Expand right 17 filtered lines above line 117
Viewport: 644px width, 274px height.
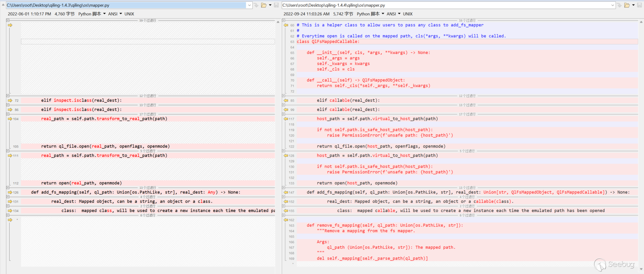pyautogui.click(x=283, y=114)
